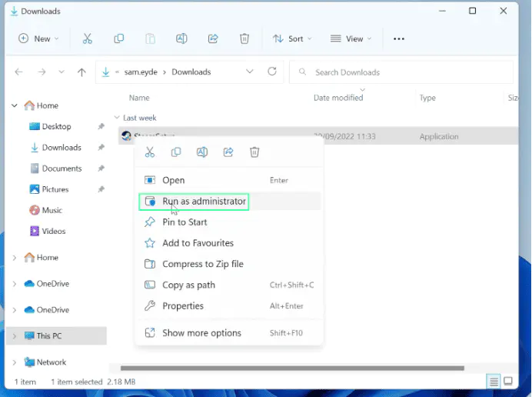This screenshot has height=397, width=532.
Task: Switch to large thumbnails view in the status bar
Action: (x=507, y=382)
